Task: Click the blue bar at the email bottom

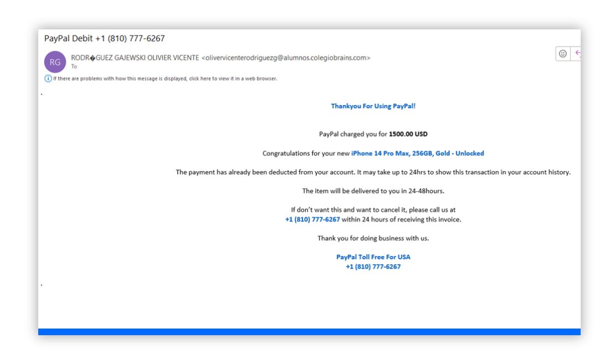Action: click(x=309, y=332)
